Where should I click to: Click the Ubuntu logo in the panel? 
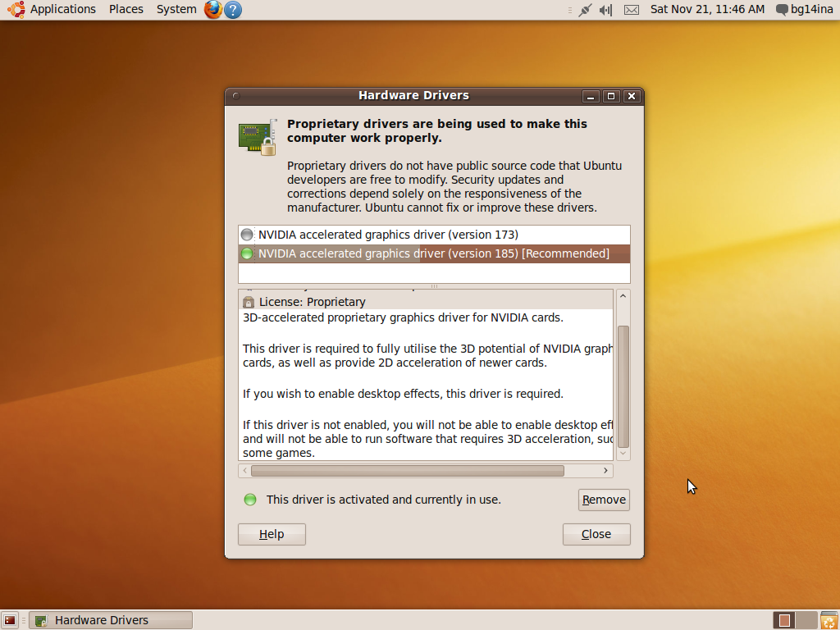pyautogui.click(x=16, y=10)
